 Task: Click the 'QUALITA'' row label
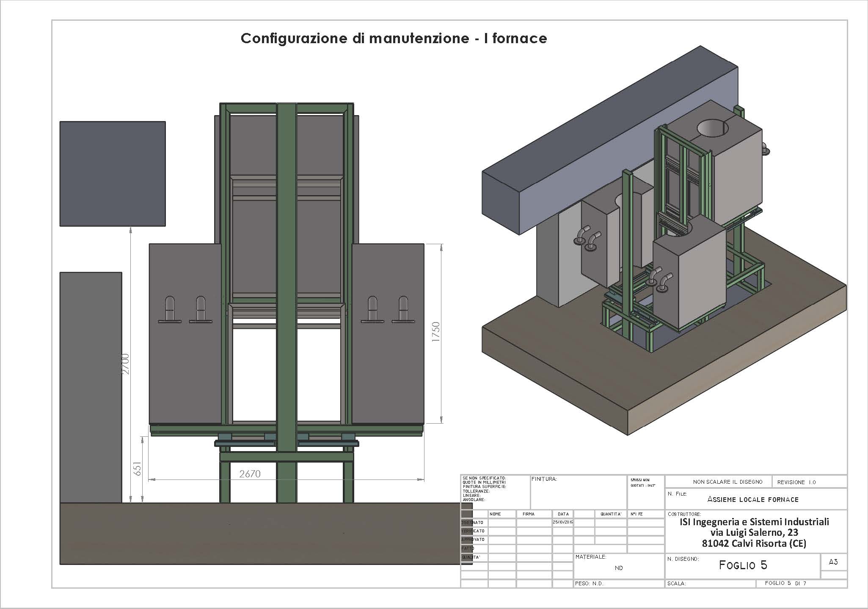point(471,557)
